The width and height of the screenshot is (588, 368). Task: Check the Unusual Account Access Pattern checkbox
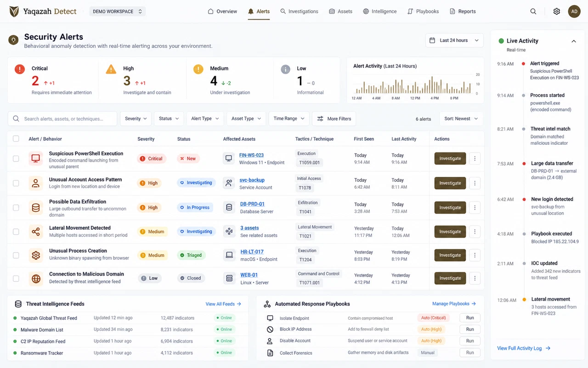pyautogui.click(x=16, y=183)
